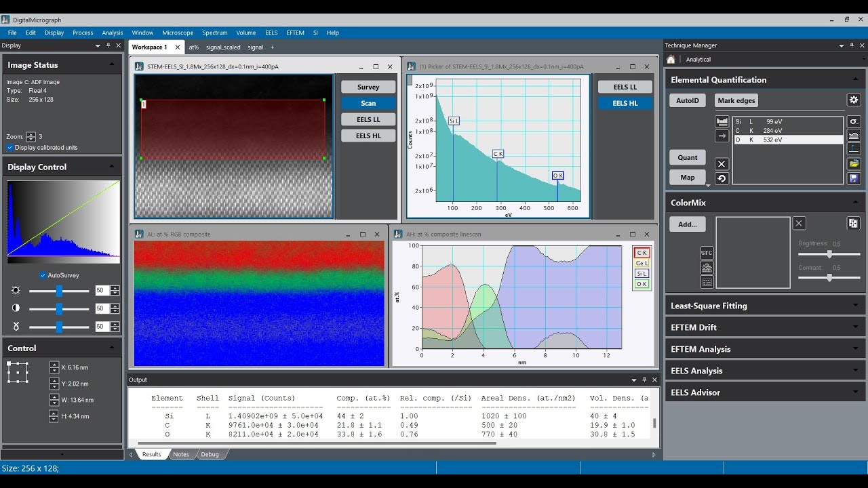The width and height of the screenshot is (868, 488).
Task: Add a new workspace with plus tab
Action: pyautogui.click(x=273, y=47)
